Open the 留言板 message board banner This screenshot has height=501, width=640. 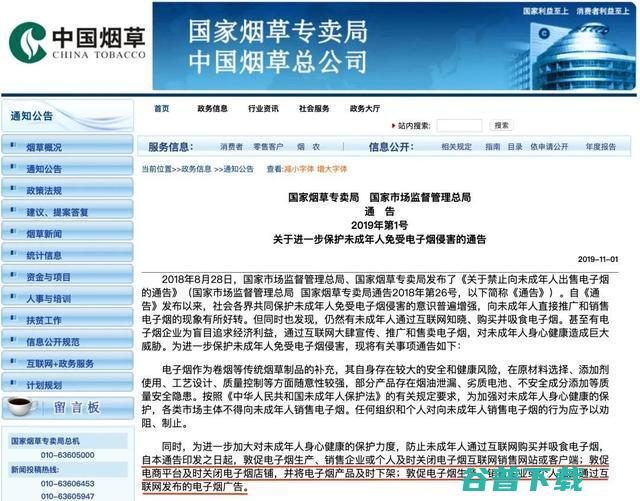click(x=68, y=407)
